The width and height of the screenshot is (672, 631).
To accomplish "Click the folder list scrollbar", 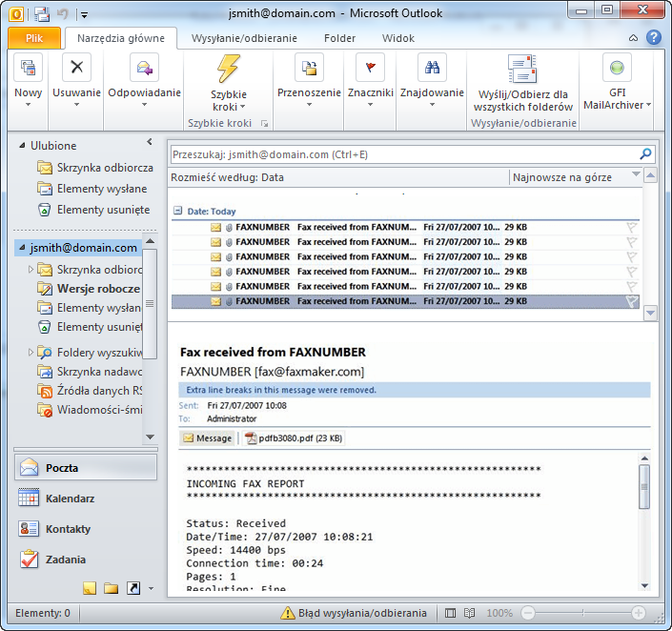I will pyautogui.click(x=150, y=303).
